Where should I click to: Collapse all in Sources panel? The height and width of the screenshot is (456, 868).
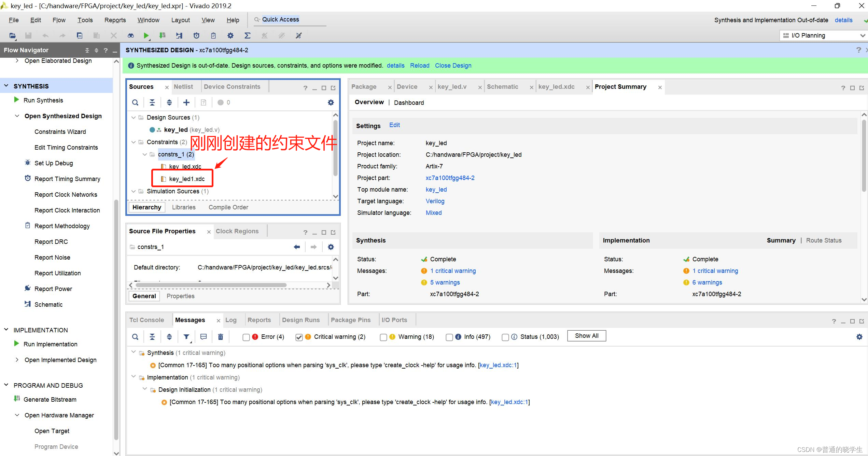pyautogui.click(x=152, y=102)
